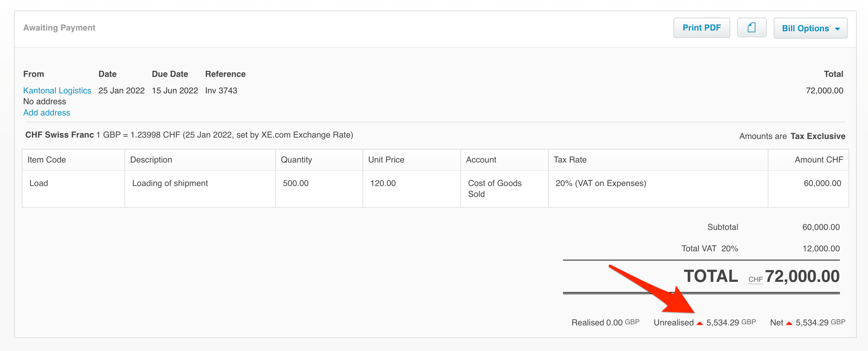
Task: Open Kantonal Logistics contact link
Action: 57,91
